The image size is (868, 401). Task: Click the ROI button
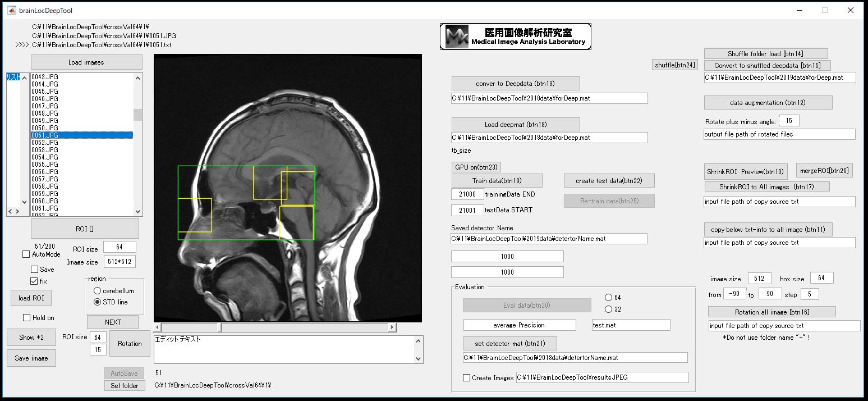click(x=85, y=229)
